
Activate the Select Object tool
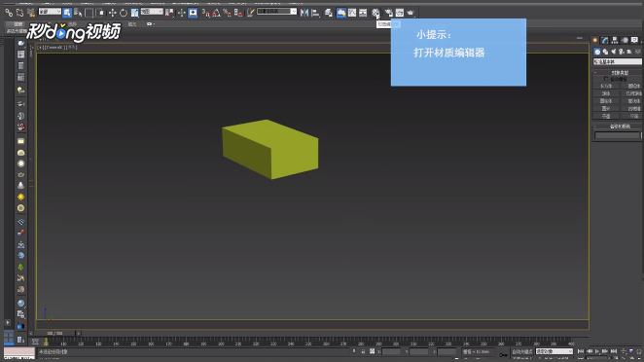67,13
